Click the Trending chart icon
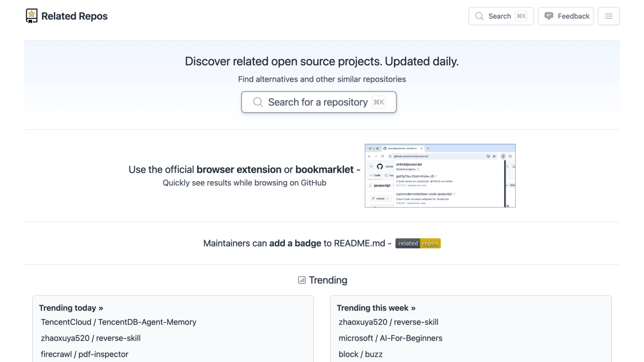 tap(302, 280)
